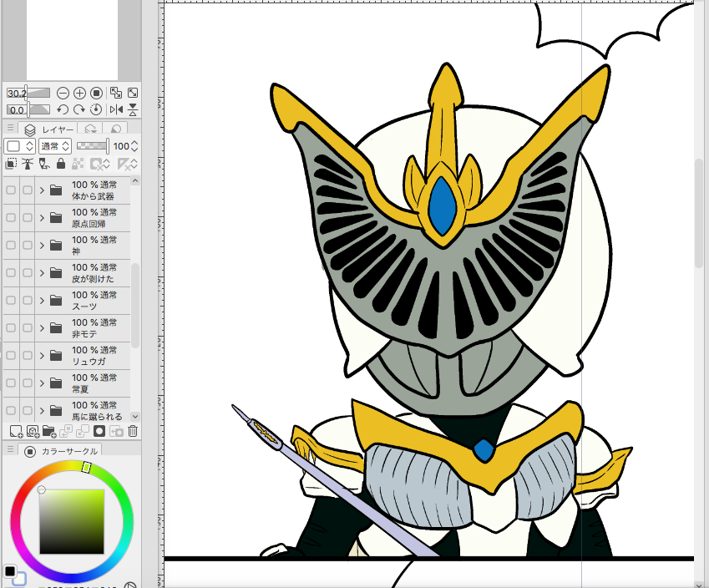Set navigator zoom to 100% icon

pyautogui.click(x=96, y=94)
